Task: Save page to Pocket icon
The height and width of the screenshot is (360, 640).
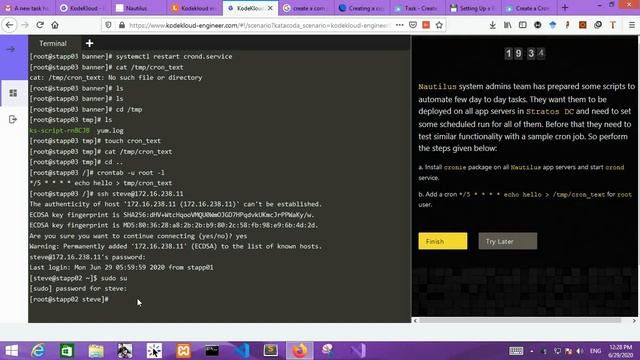Action: click(413, 25)
